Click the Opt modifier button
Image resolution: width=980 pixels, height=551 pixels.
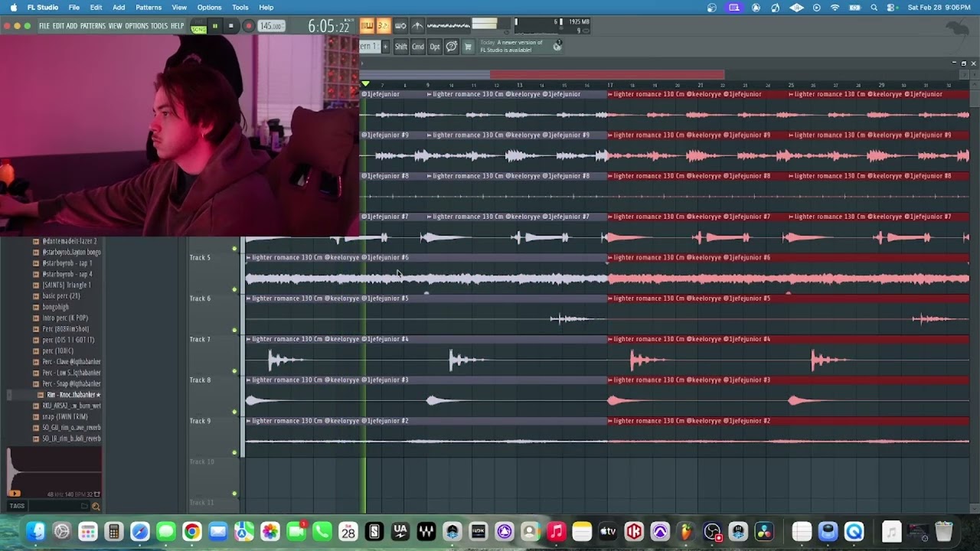coord(435,47)
